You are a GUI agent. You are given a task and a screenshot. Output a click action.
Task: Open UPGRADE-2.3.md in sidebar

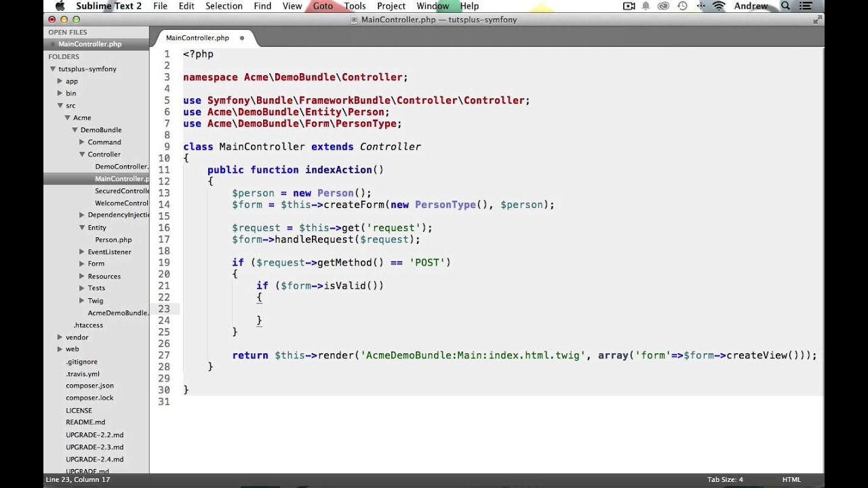[x=96, y=447]
